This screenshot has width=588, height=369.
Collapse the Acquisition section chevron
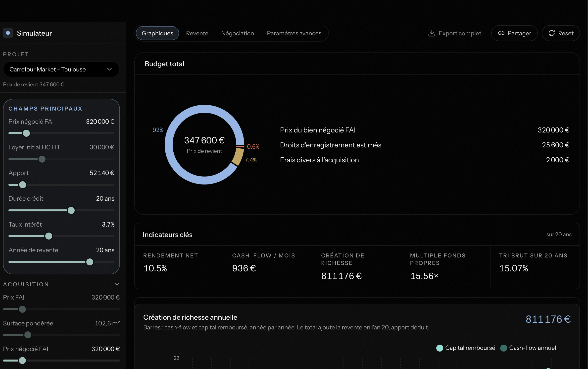117,284
